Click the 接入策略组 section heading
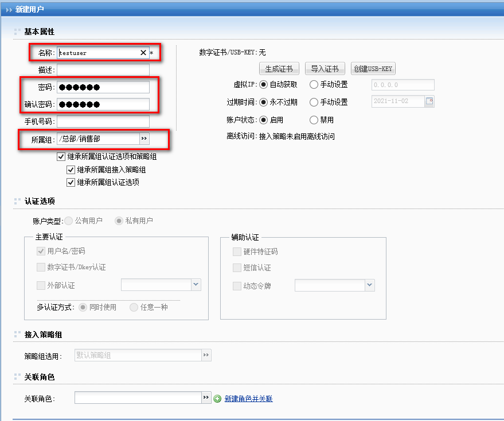This screenshot has width=504, height=421. tap(43, 335)
